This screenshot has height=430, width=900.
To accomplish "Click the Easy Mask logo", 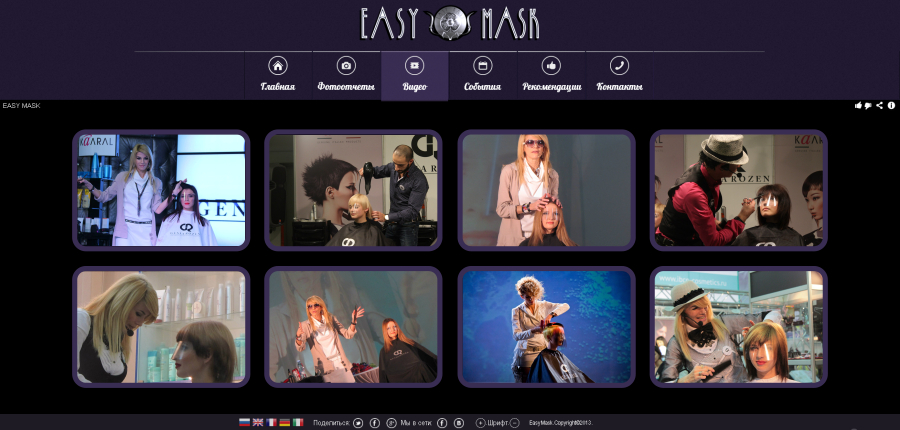I will tap(449, 23).
